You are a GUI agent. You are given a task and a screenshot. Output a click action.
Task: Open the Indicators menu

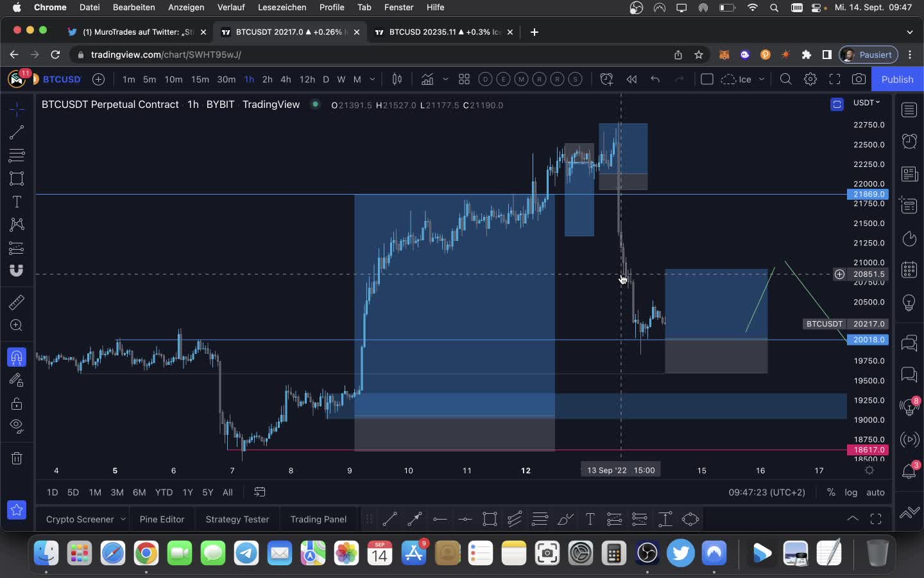coord(427,79)
